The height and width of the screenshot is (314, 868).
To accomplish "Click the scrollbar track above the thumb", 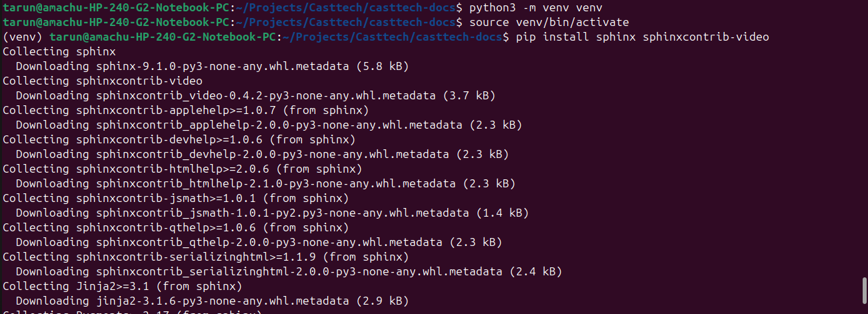I will (x=863, y=133).
